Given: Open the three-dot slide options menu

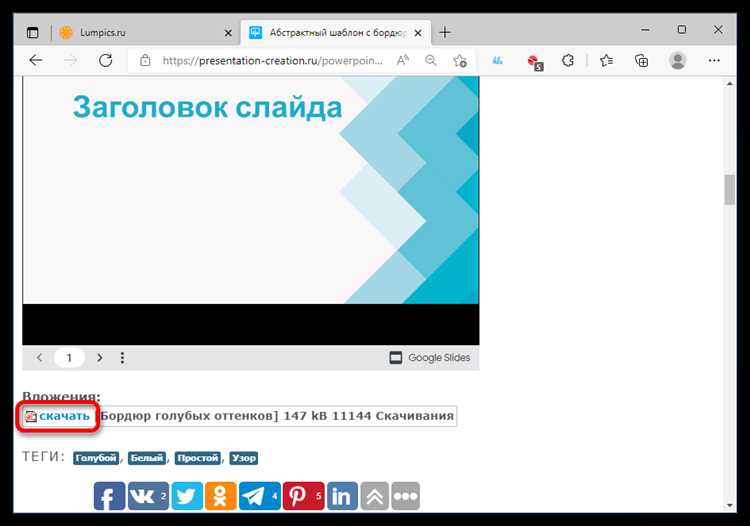Looking at the screenshot, I should coord(122,358).
